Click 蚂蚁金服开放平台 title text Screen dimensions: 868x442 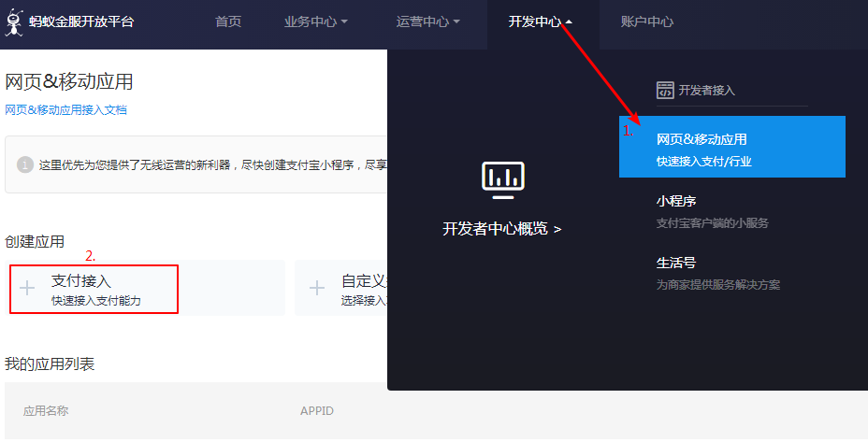coord(81,22)
